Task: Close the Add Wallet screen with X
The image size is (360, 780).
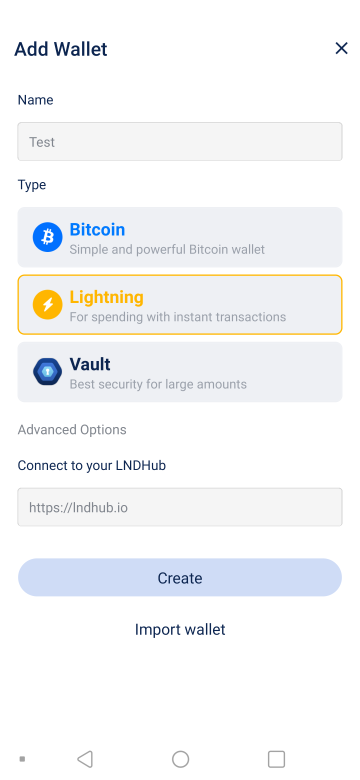Action: coord(341,48)
